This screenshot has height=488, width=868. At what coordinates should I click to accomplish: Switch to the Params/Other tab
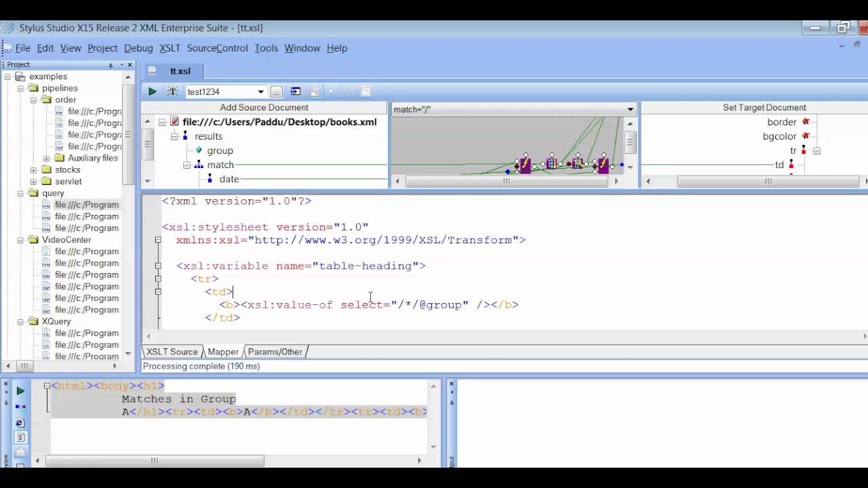(x=275, y=352)
